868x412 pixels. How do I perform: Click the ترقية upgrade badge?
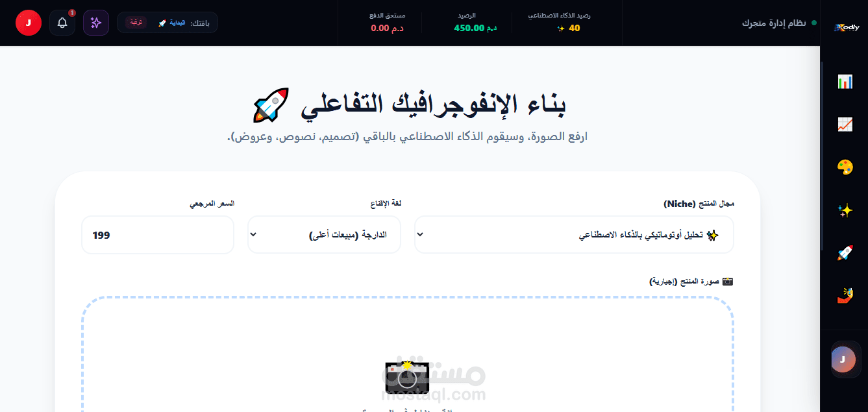tap(136, 23)
